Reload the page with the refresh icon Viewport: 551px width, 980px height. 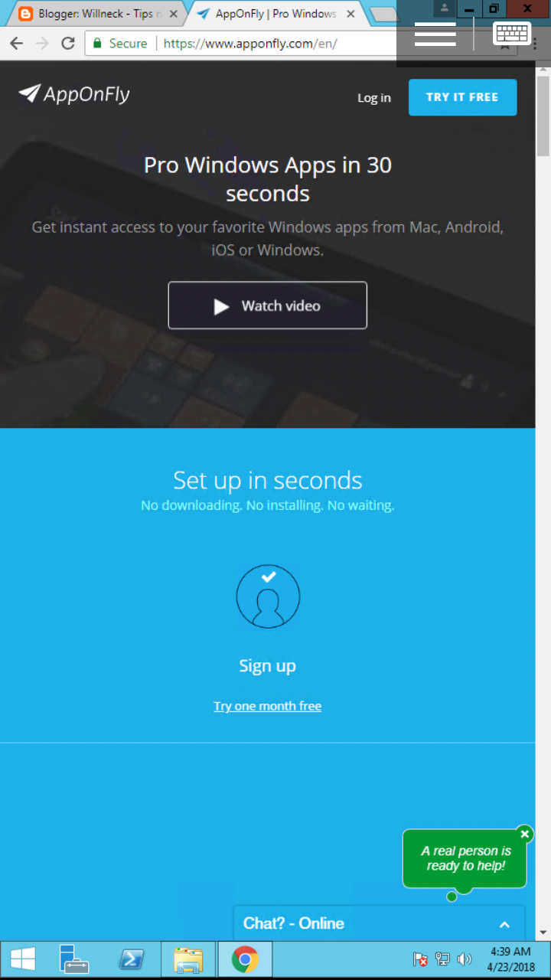point(68,44)
